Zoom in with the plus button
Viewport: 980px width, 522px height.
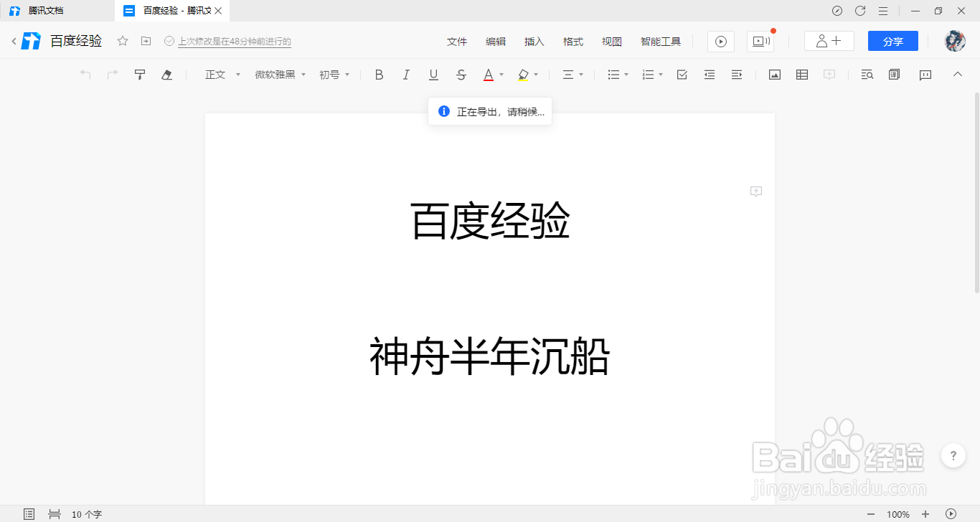click(x=925, y=514)
